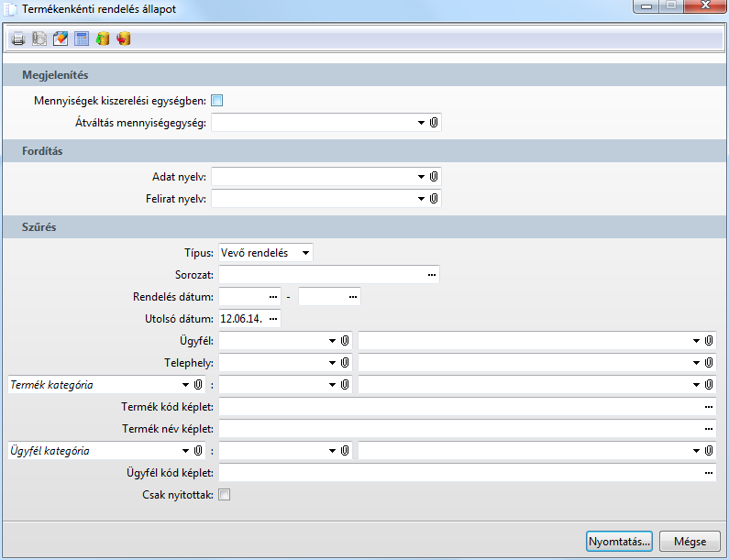The image size is (729, 560).
Task: Open Termék név képlet ellipsis editor
Action: pyautogui.click(x=709, y=429)
